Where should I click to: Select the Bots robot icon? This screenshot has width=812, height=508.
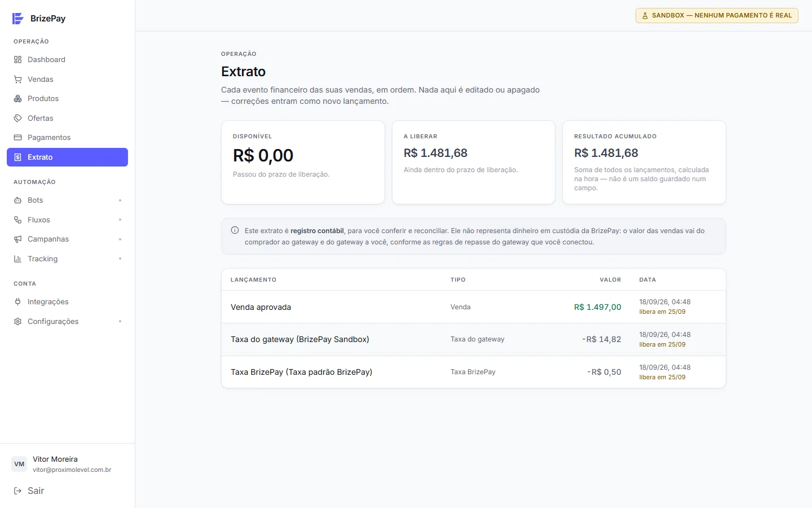(x=18, y=200)
